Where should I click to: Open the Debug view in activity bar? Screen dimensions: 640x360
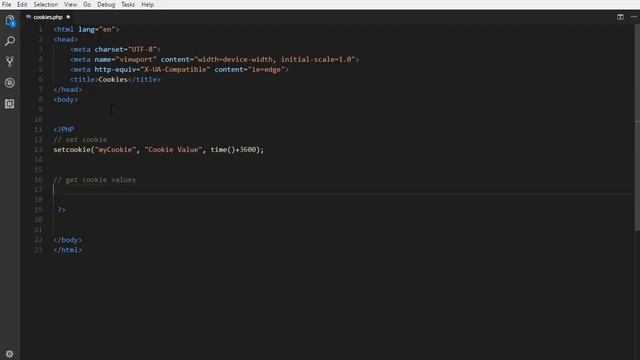(10, 83)
